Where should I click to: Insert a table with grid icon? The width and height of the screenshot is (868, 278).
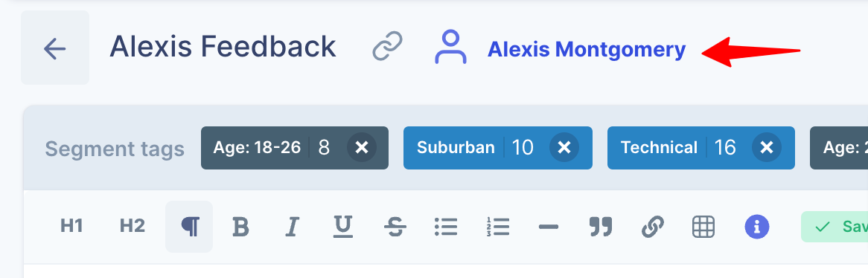tap(703, 227)
